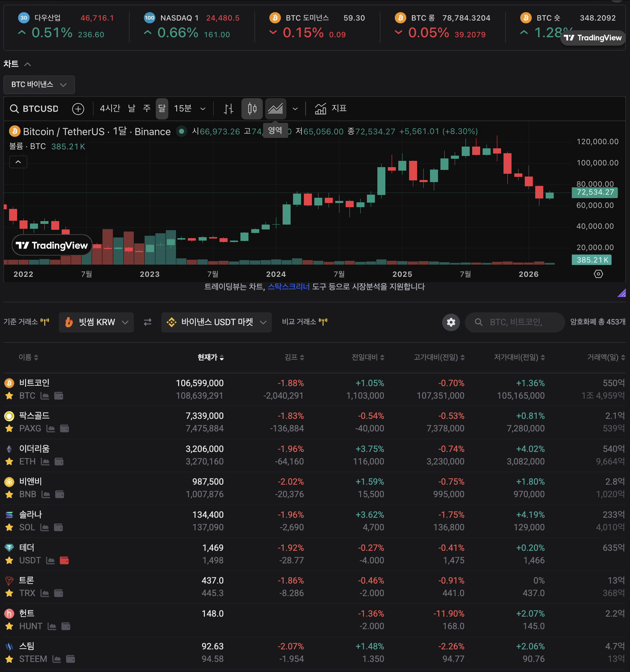Open the wallet icon beside BTC

pos(59,396)
